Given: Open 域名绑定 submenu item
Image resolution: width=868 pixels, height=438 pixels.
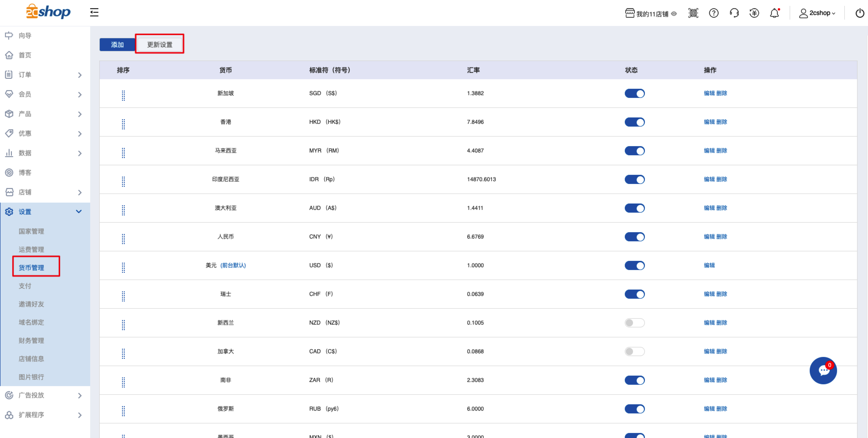Looking at the screenshot, I should pos(31,322).
